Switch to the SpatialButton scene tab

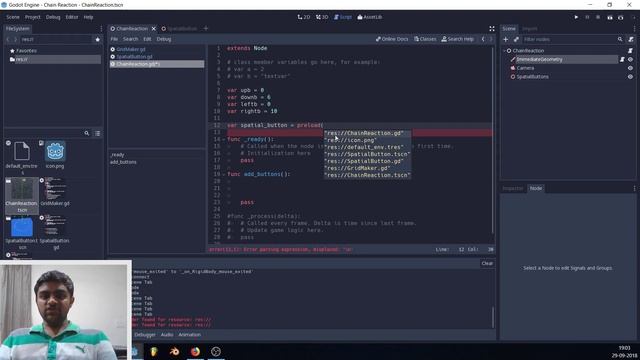click(x=179, y=29)
